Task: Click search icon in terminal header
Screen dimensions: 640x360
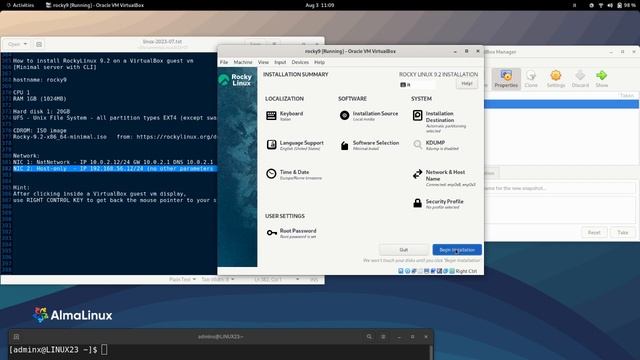Action: (x=369, y=337)
